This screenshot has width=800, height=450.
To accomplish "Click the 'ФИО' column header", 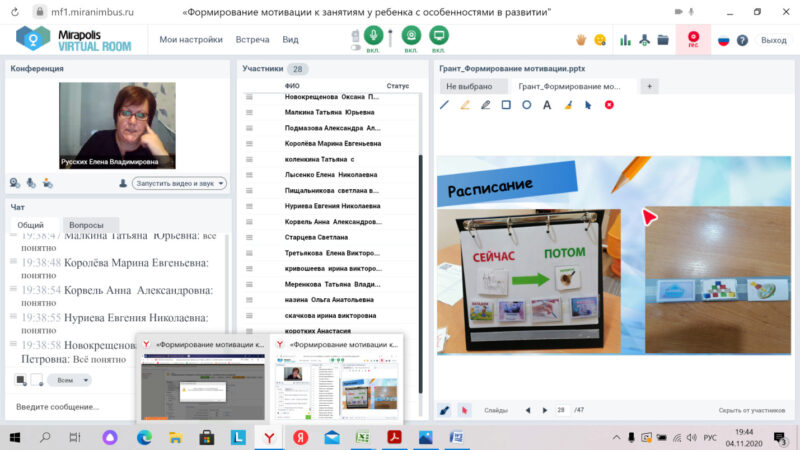I will point(292,86).
